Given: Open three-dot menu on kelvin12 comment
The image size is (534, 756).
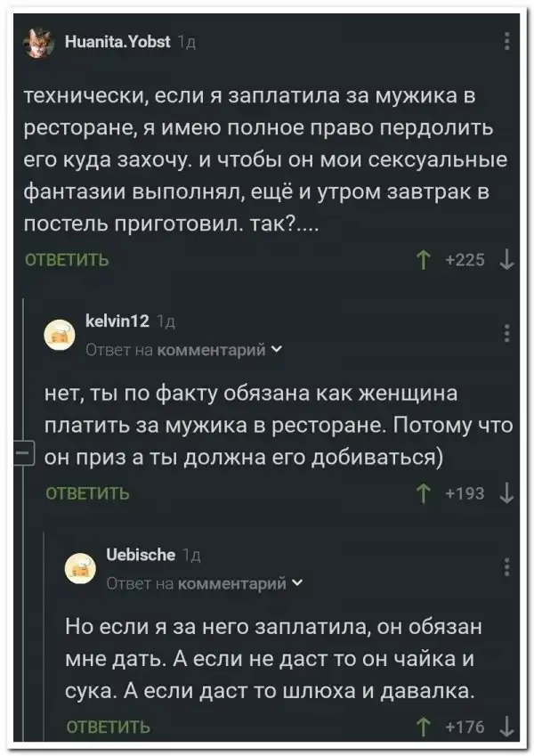Looking at the screenshot, I should [506, 333].
